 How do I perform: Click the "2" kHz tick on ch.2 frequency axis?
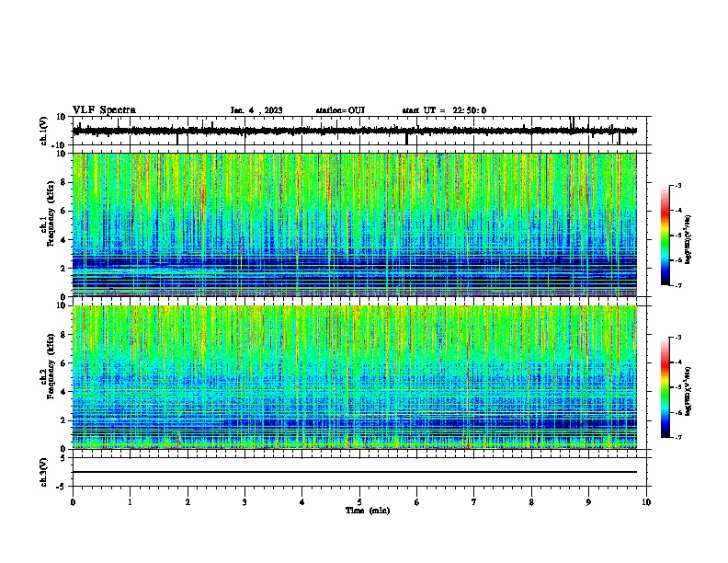click(x=63, y=420)
